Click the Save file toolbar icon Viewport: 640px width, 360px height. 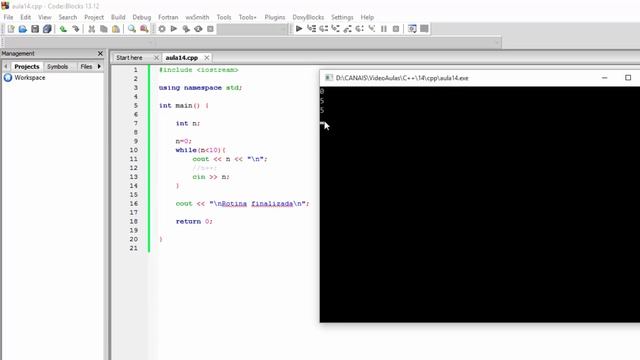click(x=35, y=29)
